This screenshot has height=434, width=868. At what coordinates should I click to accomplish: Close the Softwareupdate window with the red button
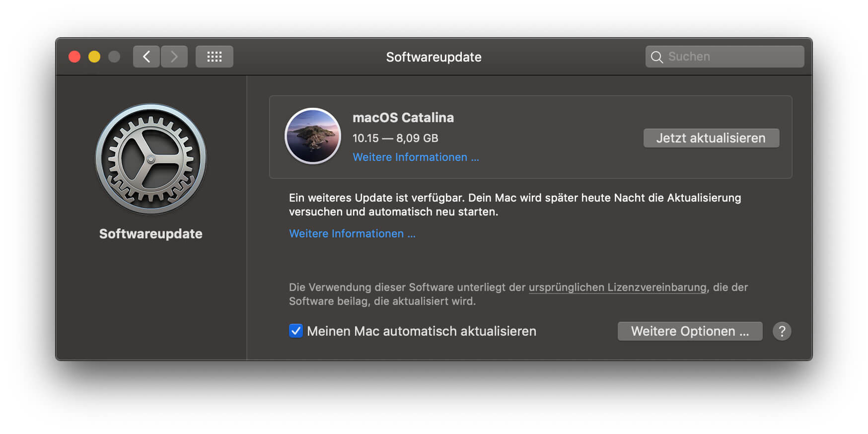[x=74, y=57]
